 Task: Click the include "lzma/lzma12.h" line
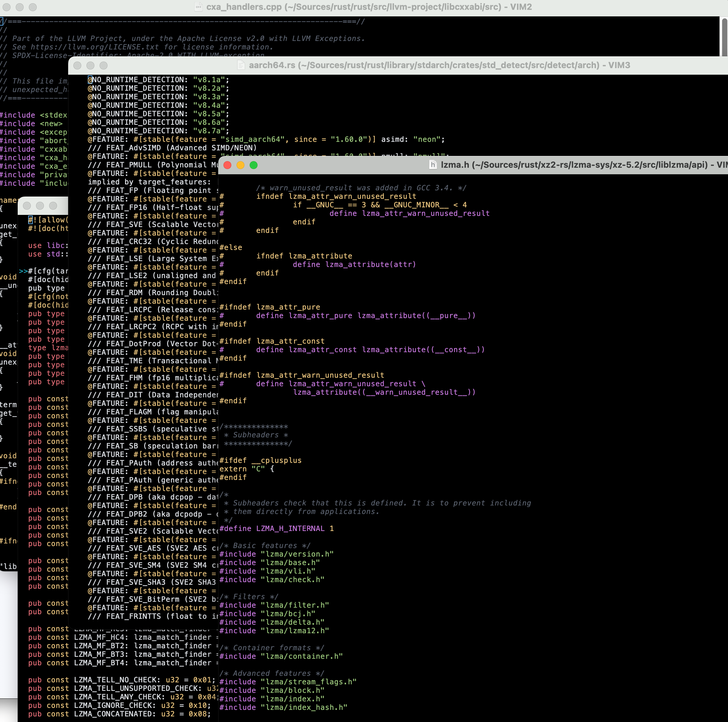(274, 631)
